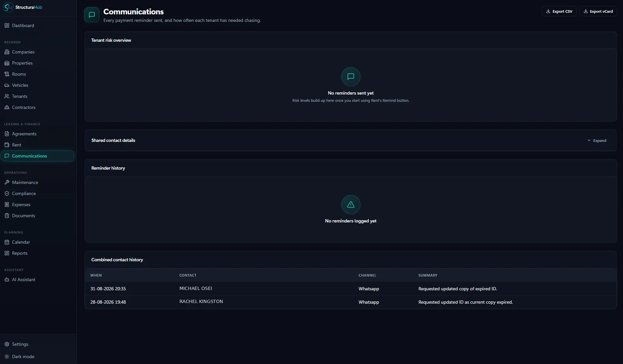Open the Settings menu label
Image resolution: width=623 pixels, height=364 pixels.
20,344
